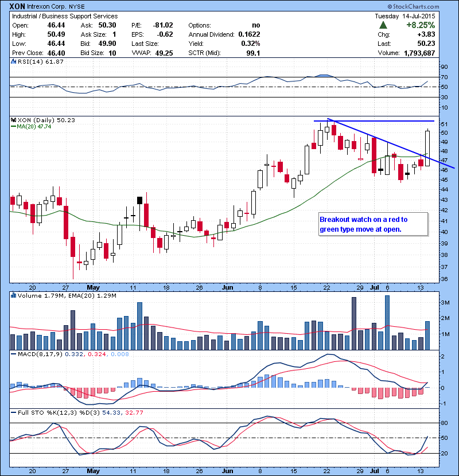Image resolution: width=459 pixels, height=476 pixels.
Task: Click the NYSE exchange label
Action: 76,7
